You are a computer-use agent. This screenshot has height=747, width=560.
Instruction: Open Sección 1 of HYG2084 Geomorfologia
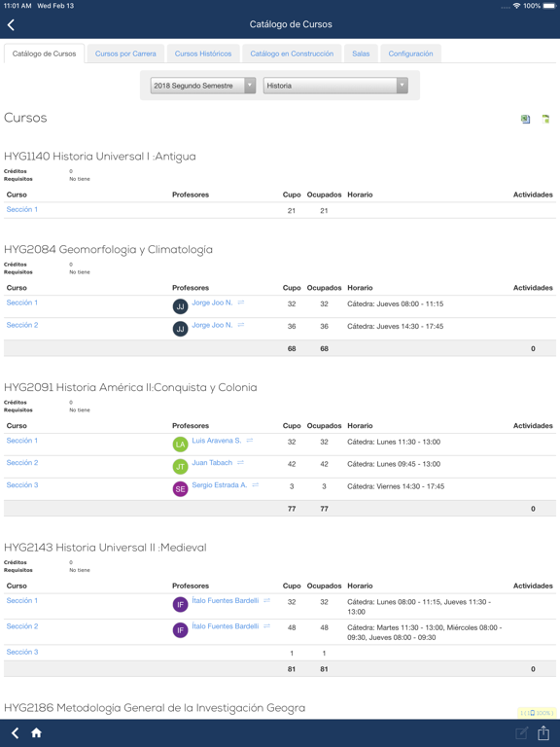[22, 302]
